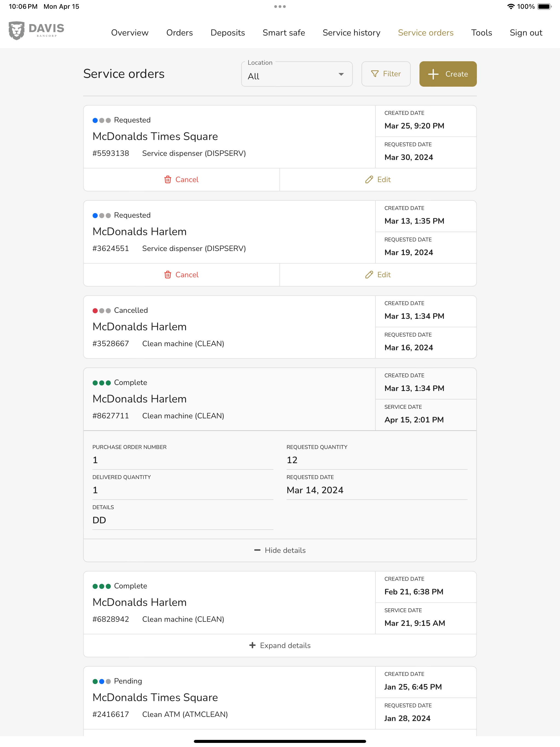This screenshot has width=560, height=747.
Task: Click pencil icon for order #5593138
Action: coord(369,180)
